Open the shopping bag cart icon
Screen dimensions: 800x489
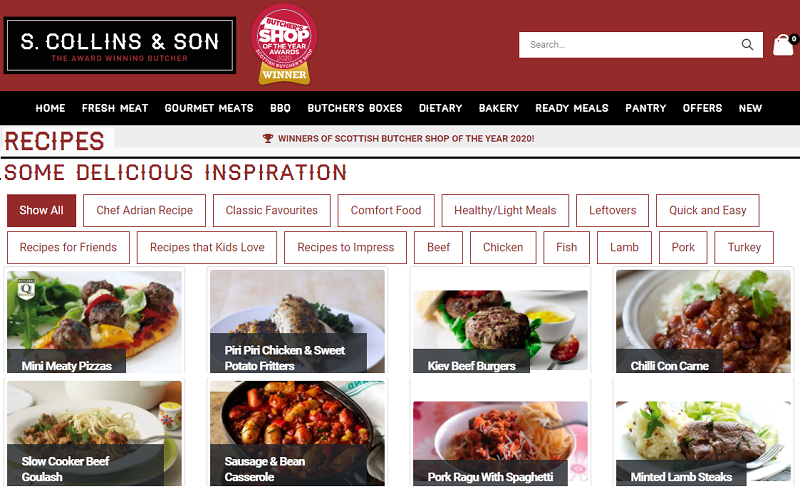pyautogui.click(x=785, y=45)
